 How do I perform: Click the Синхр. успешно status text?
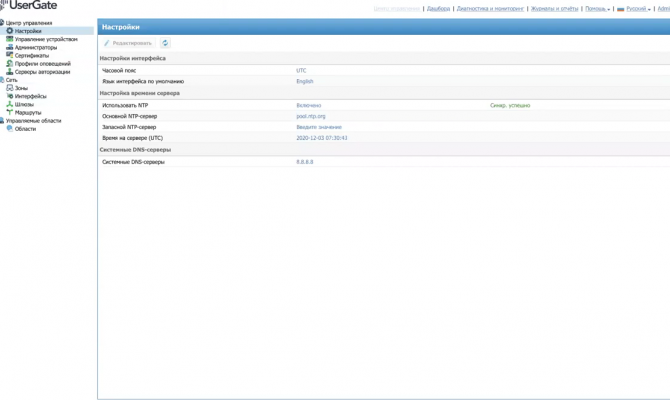(510, 105)
